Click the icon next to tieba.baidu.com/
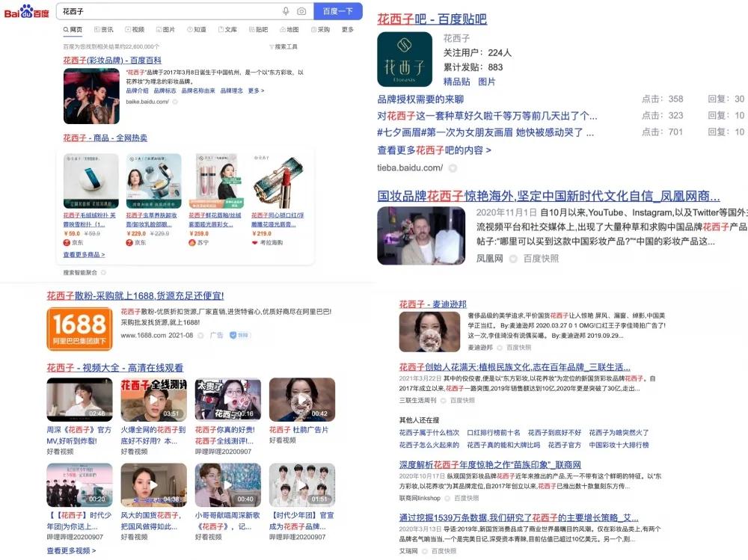748x560 pixels. 453,168
